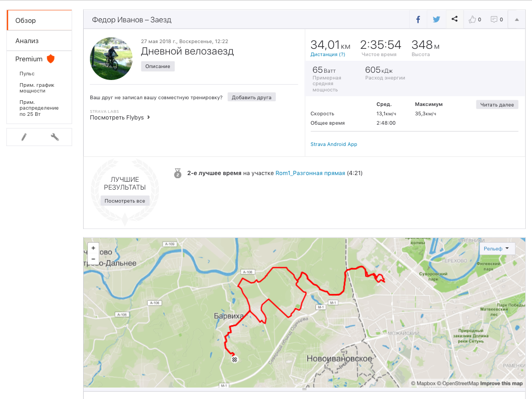The width and height of the screenshot is (532, 399).
Task: Open the wrench actions icon
Action: 55,137
